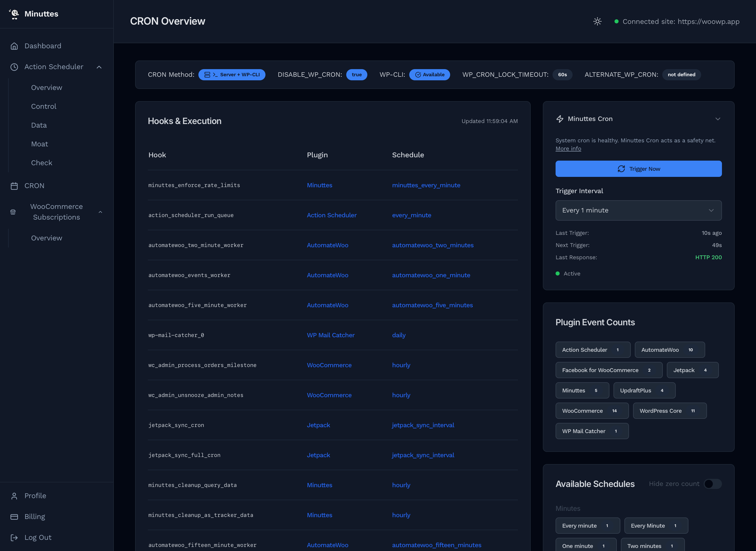The image size is (756, 551).
Task: Collapse WooCommerce Subscriptions section chevron
Action: tap(100, 212)
